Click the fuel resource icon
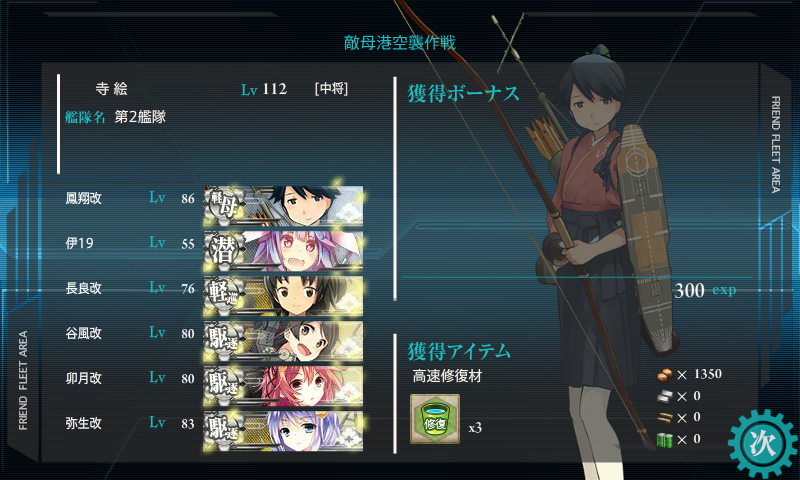The image size is (800, 480). click(665, 375)
